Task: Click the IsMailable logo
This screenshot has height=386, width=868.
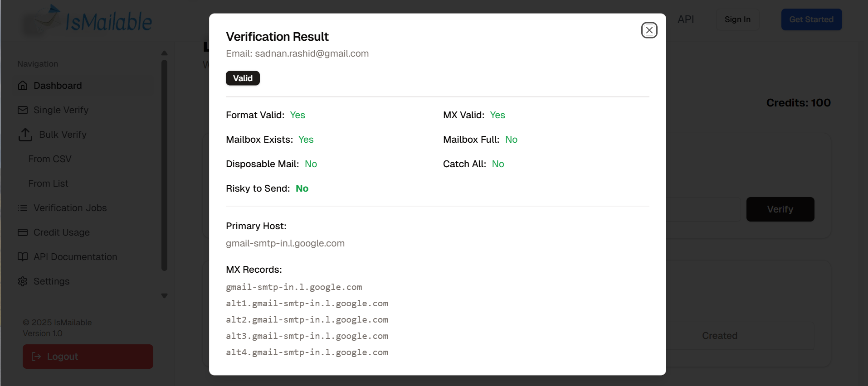Action: [88, 20]
